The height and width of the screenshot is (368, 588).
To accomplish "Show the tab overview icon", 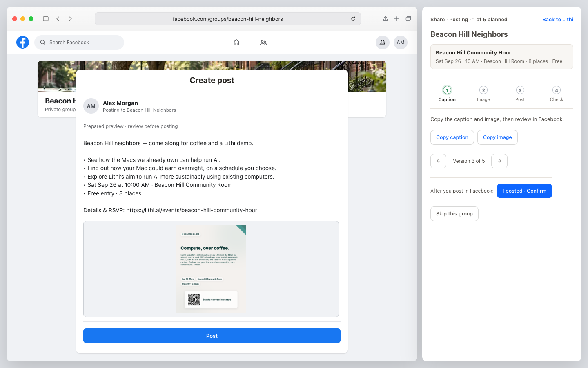I will [x=408, y=19].
